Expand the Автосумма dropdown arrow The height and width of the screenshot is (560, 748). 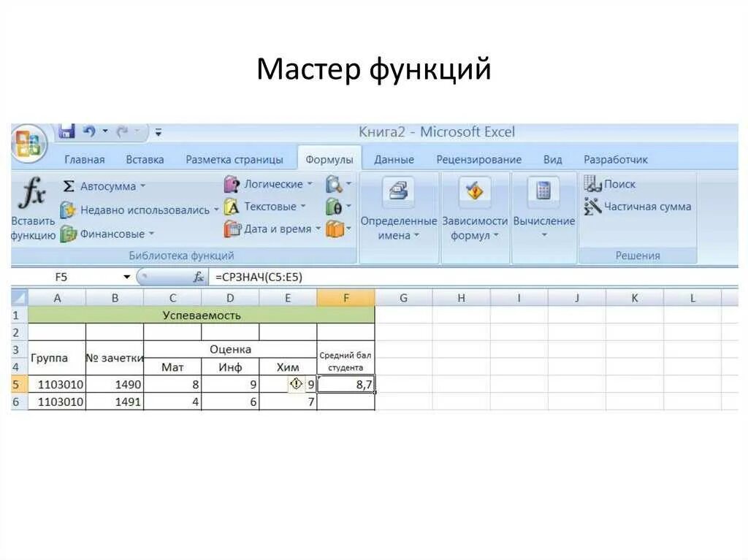(143, 186)
